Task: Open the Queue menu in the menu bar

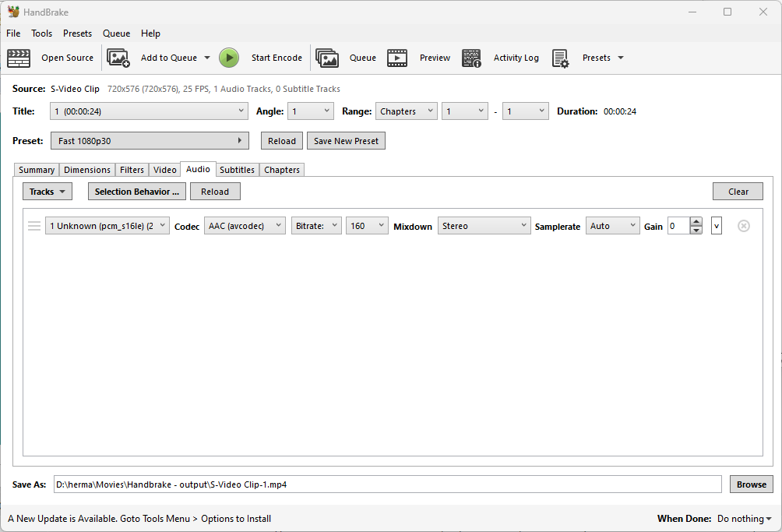Action: click(116, 33)
